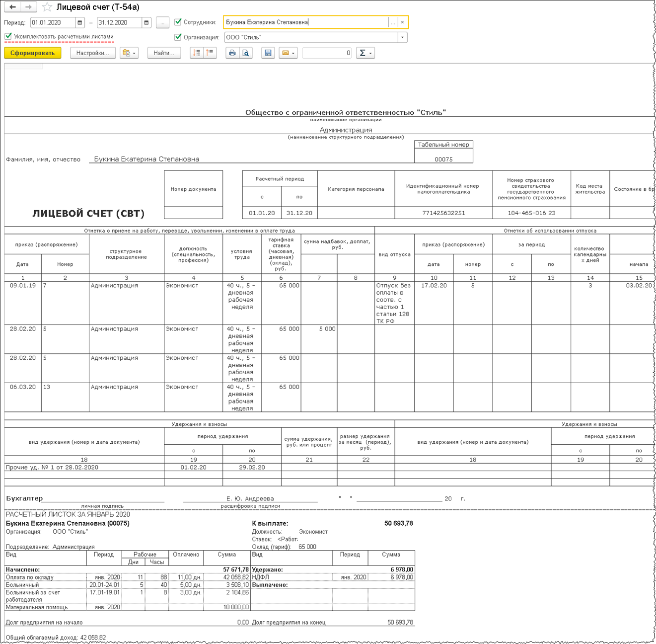This screenshot has height=644, width=656.
Task: Click the Найти search button
Action: [x=164, y=53]
